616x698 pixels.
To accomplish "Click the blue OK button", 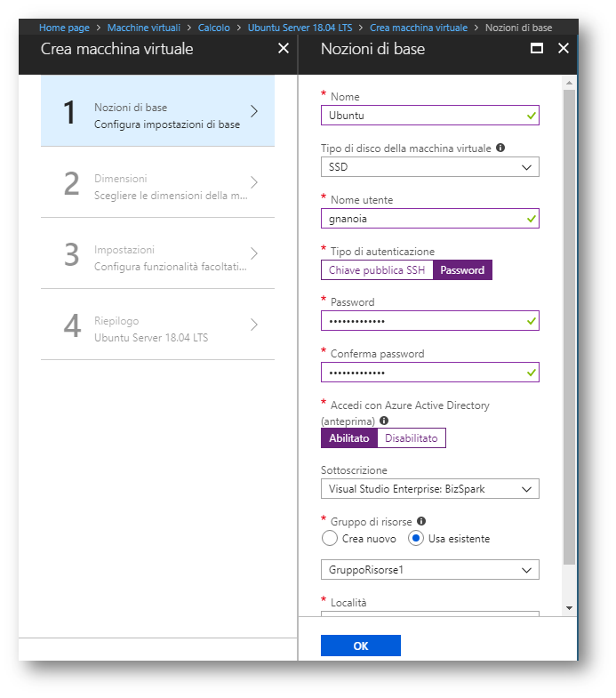I will point(361,646).
